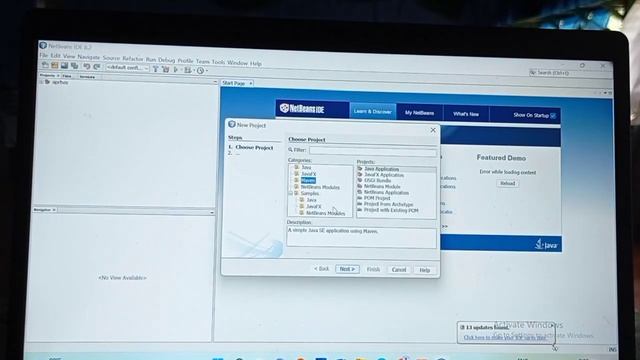Expand the project node in Projects panel
The width and height of the screenshot is (640, 360).
(x=41, y=82)
